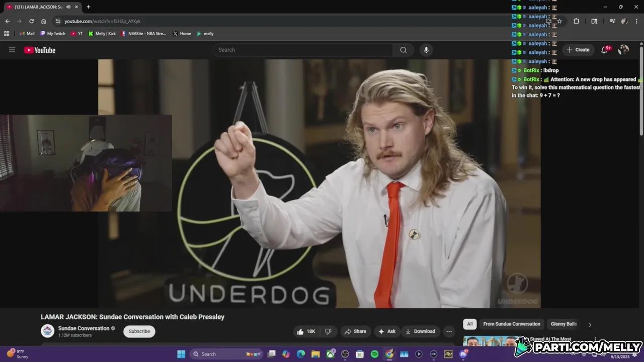644x362 pixels.
Task: Select the All filter chip
Action: pyautogui.click(x=470, y=324)
